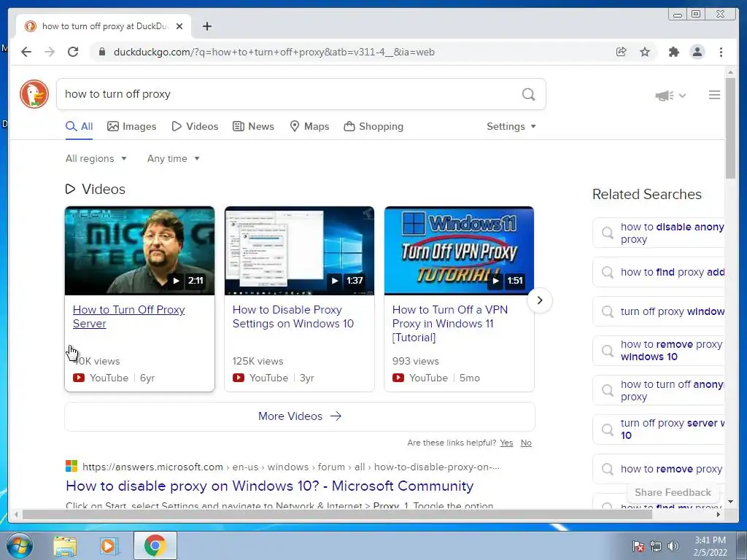Image resolution: width=747 pixels, height=560 pixels.
Task: Open How to Turn Off a VPN Proxy tutorial
Action: coord(449,324)
